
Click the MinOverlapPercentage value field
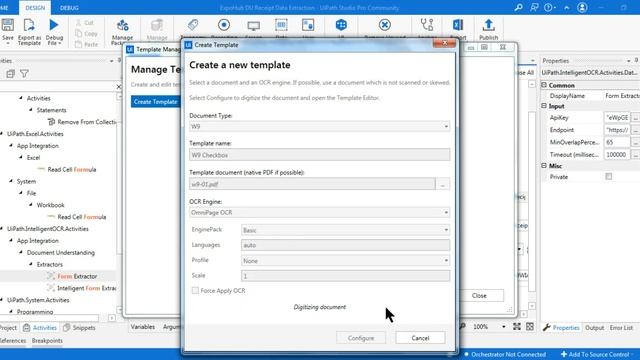click(617, 142)
